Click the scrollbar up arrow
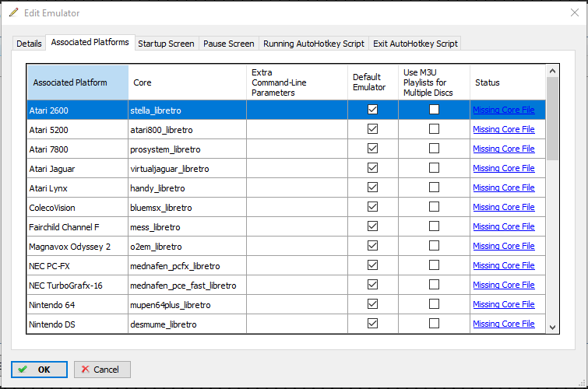Viewport: 588px width, 389px height. pos(552,71)
